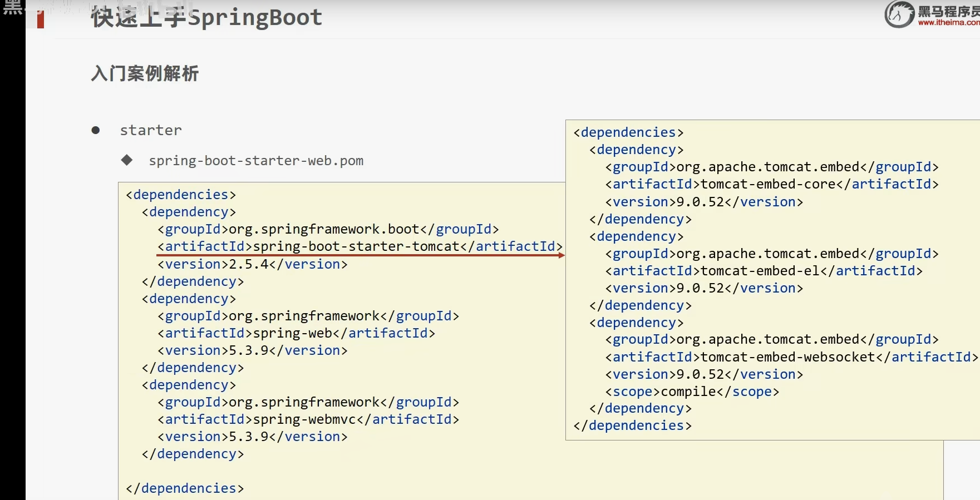
Task: Click the itheima horse logo icon
Action: [x=899, y=14]
